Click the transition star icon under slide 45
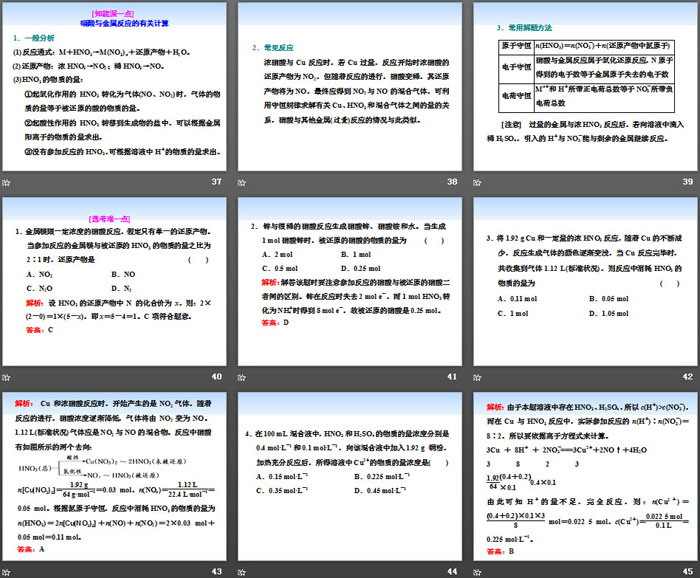The width and height of the screenshot is (700, 578). pos(479,570)
